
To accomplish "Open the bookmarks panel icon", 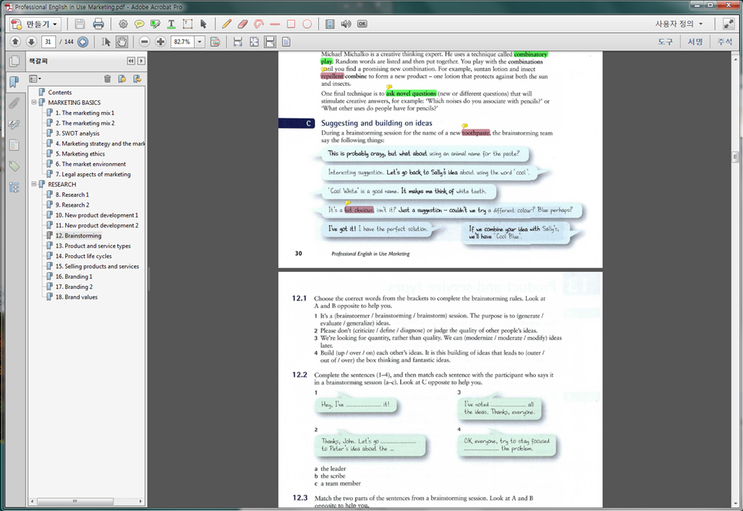I will point(14,82).
